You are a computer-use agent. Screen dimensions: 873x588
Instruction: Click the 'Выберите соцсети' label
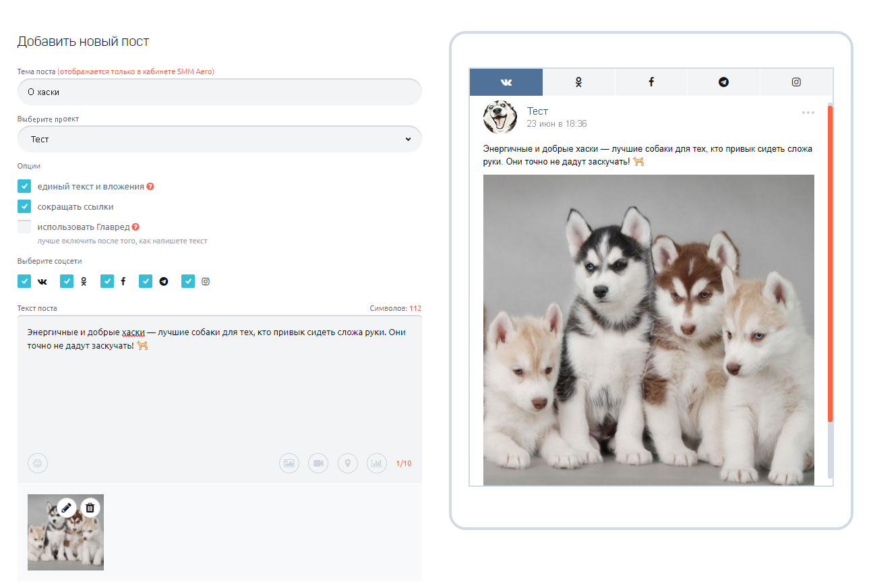pos(49,261)
